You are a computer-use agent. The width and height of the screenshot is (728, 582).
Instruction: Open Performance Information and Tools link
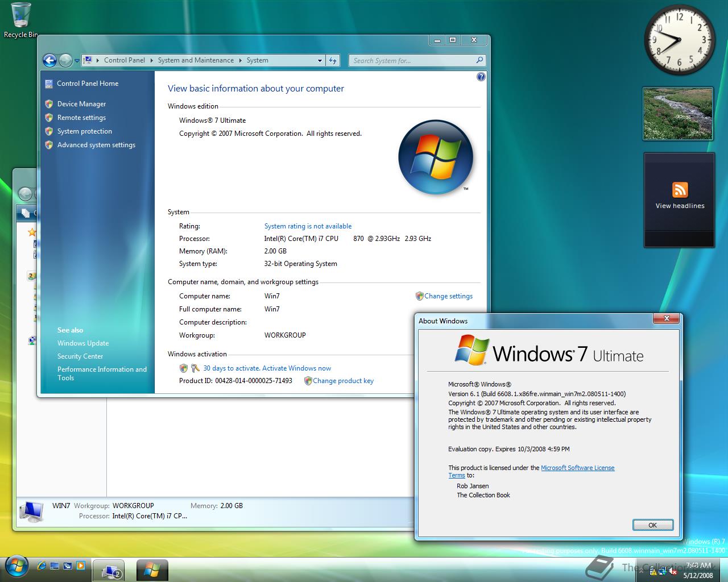point(102,373)
